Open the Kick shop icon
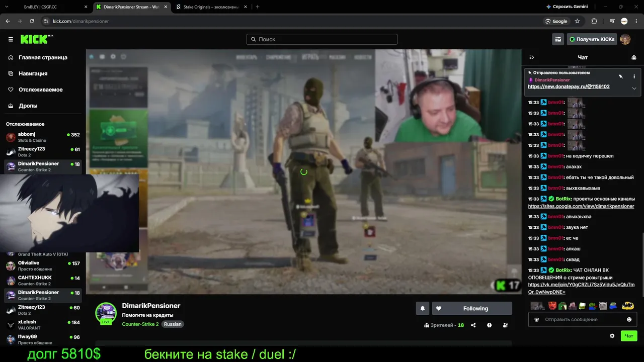 click(558, 39)
